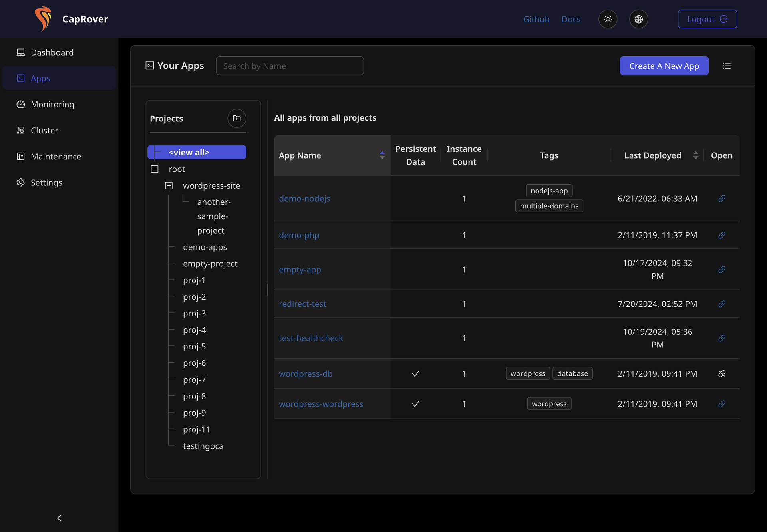Click Create A New App button
This screenshot has height=532, width=767.
[x=664, y=66]
